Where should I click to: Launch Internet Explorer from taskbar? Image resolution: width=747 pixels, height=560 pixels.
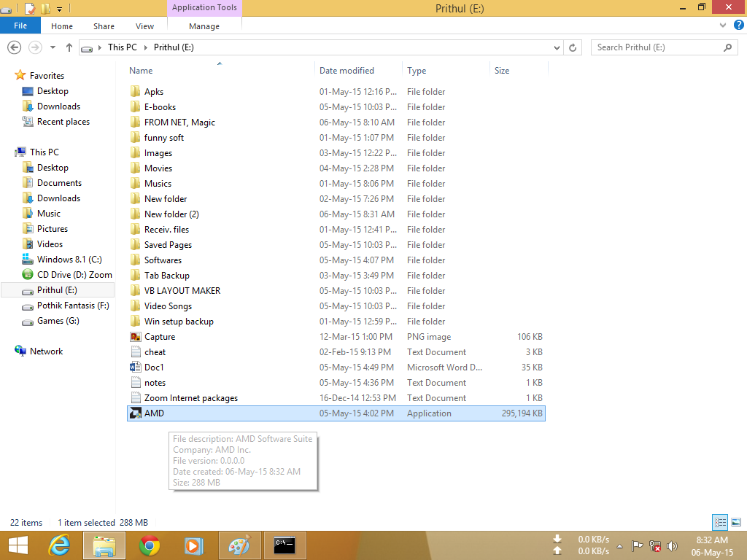pyautogui.click(x=59, y=545)
